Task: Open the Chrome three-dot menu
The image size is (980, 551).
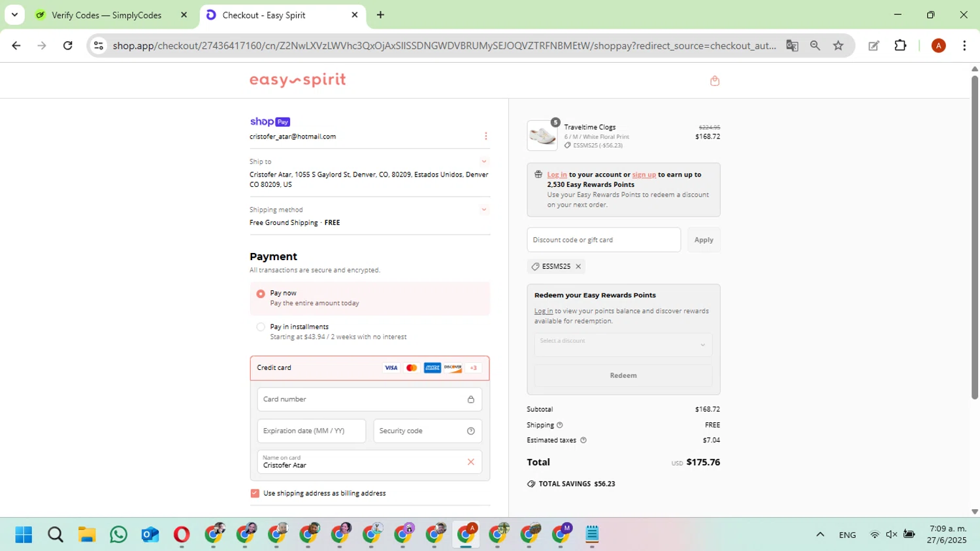Action: tap(964, 46)
